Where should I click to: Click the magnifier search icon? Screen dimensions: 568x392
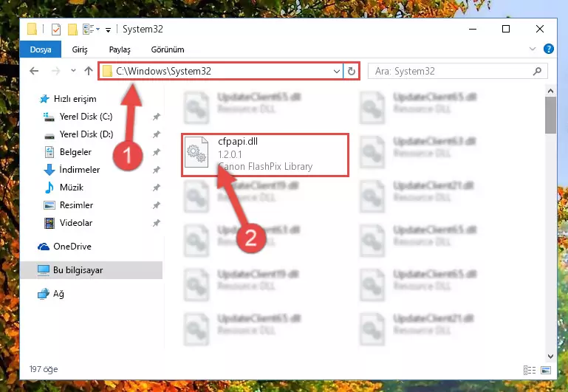(537, 72)
